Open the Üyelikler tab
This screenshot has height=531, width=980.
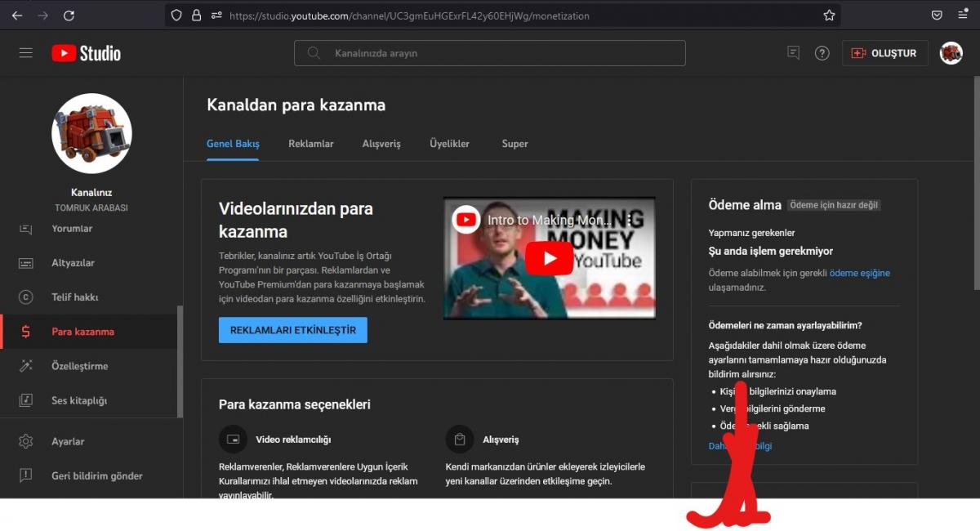coord(450,144)
